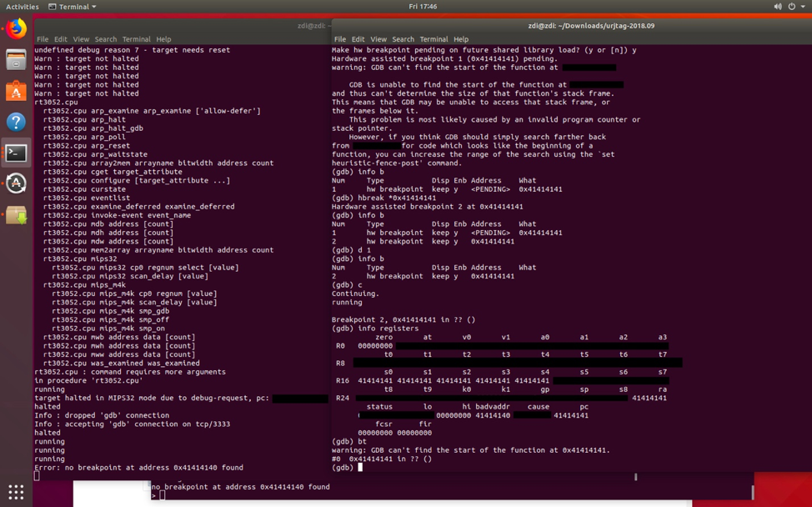The width and height of the screenshot is (812, 507).
Task: Open the Help dock icon
Action: tap(16, 122)
